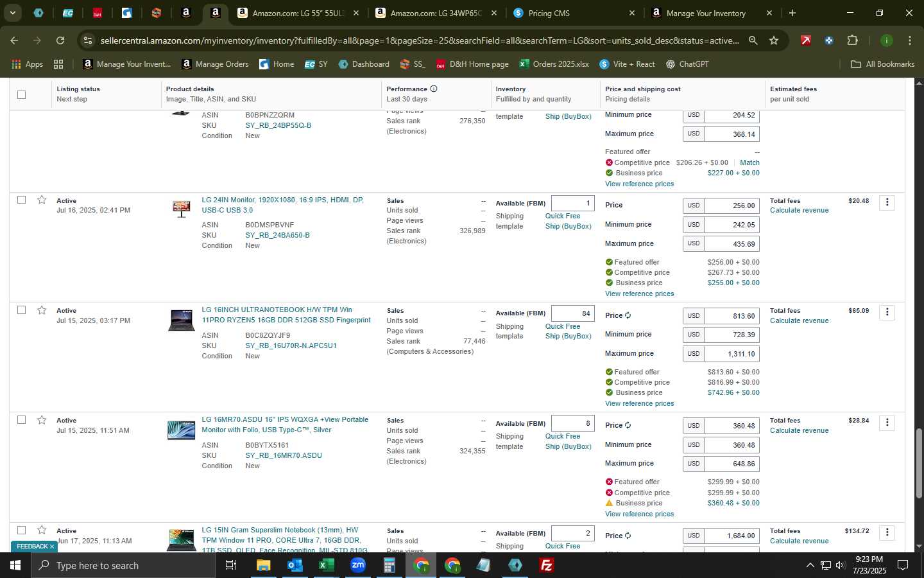Open the Vite + React bookmark
Image resolution: width=924 pixels, height=578 pixels.
[627, 64]
